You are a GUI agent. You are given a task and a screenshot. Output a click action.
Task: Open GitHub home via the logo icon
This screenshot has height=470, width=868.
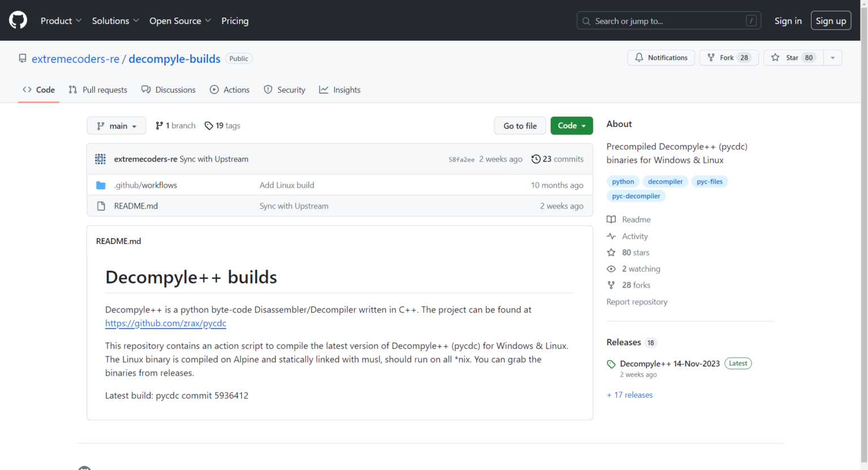coord(18,20)
